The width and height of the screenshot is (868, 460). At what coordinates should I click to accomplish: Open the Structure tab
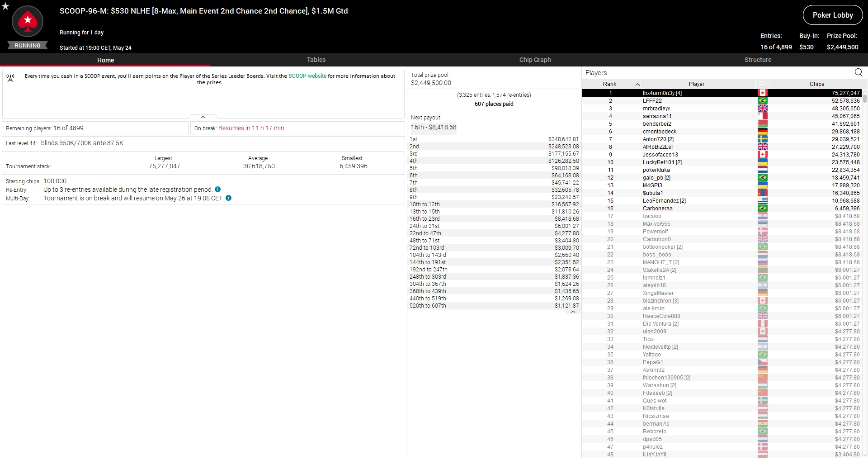tap(758, 60)
